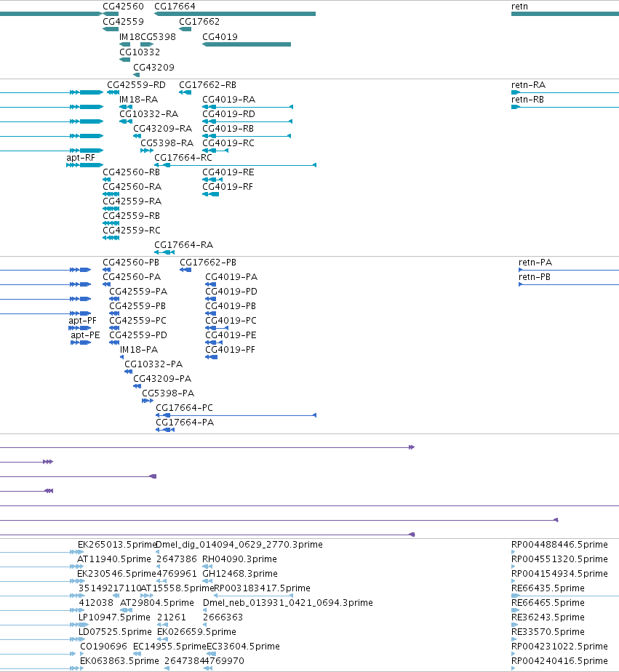Select transcript CG4019-RB
The height and width of the screenshot is (672, 619).
pos(228,129)
